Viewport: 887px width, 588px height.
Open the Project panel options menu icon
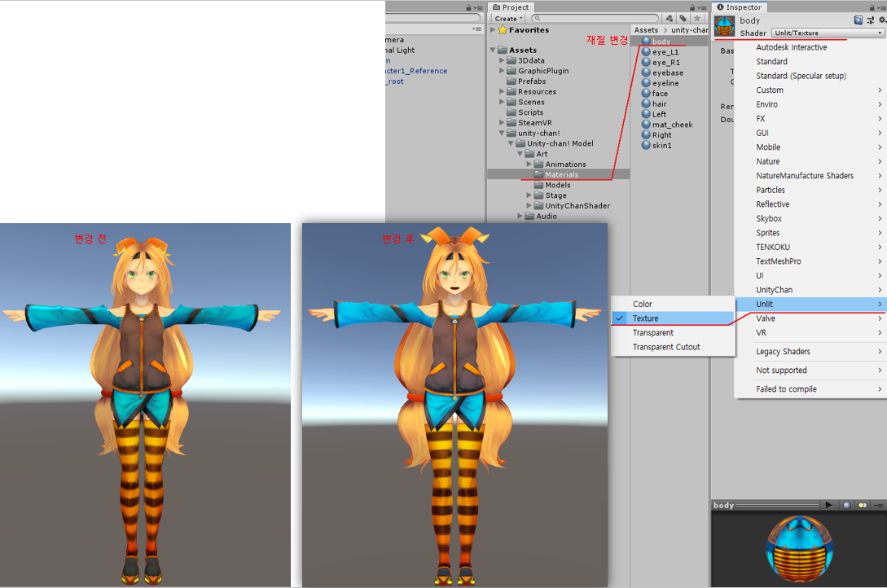pos(701,7)
